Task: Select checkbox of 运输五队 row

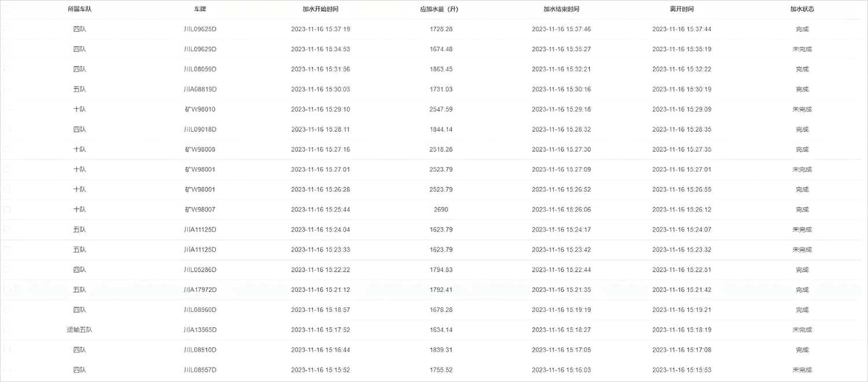Action: (7, 329)
